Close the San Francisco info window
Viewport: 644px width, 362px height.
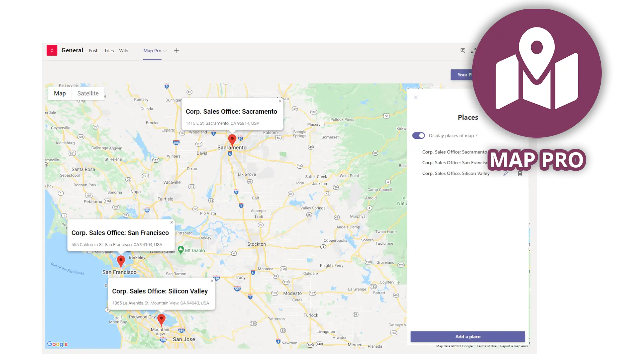(x=172, y=222)
